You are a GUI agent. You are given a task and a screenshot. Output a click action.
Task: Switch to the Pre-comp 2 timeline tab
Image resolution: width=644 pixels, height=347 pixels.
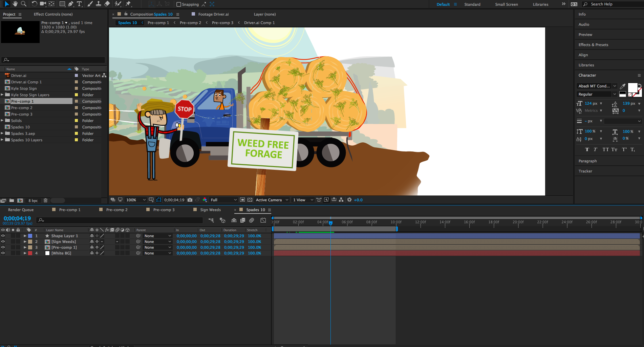coord(116,210)
